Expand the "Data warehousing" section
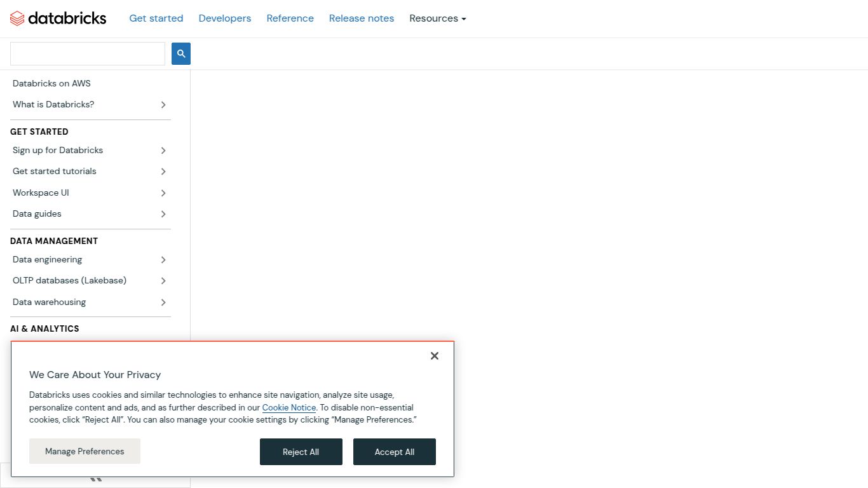 pos(163,302)
